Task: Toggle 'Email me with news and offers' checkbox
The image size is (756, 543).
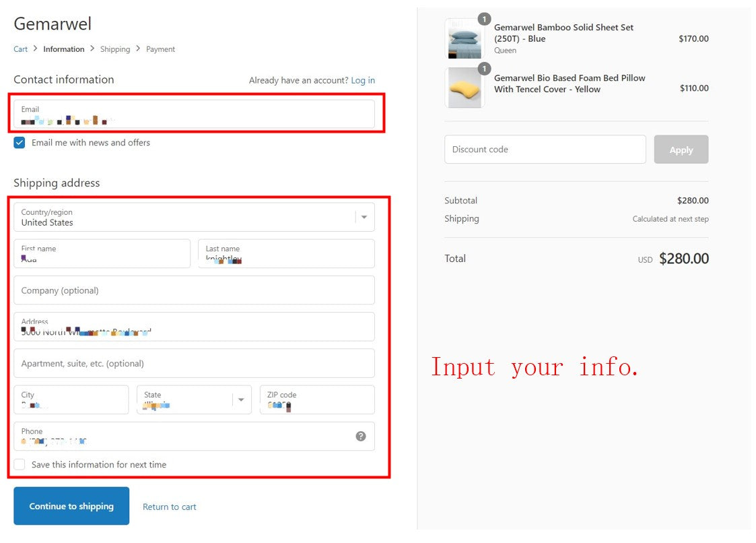Action: [x=20, y=143]
